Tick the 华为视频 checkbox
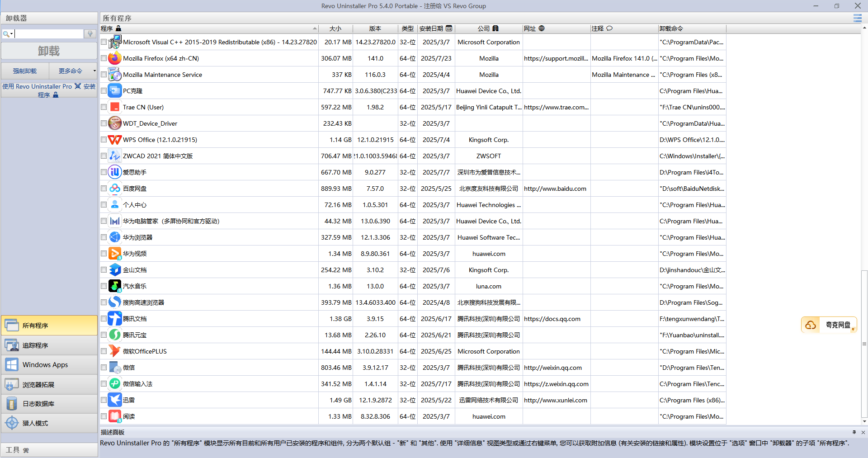The height and width of the screenshot is (458, 868). [x=104, y=254]
